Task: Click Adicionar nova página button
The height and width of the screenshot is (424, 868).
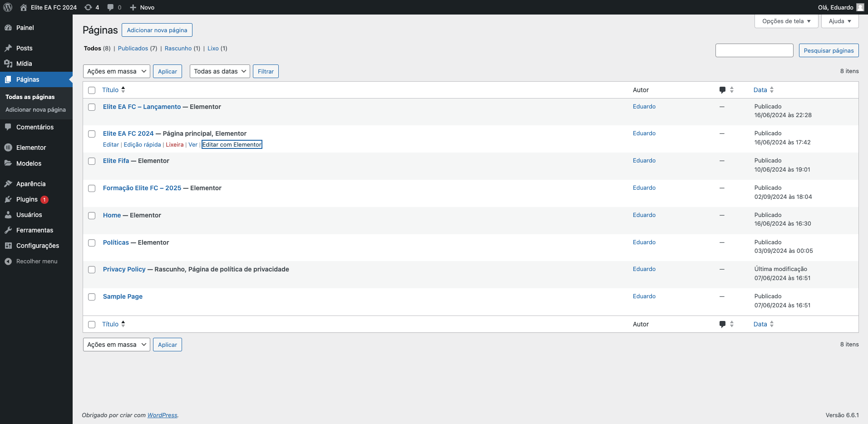Action: coord(157,30)
